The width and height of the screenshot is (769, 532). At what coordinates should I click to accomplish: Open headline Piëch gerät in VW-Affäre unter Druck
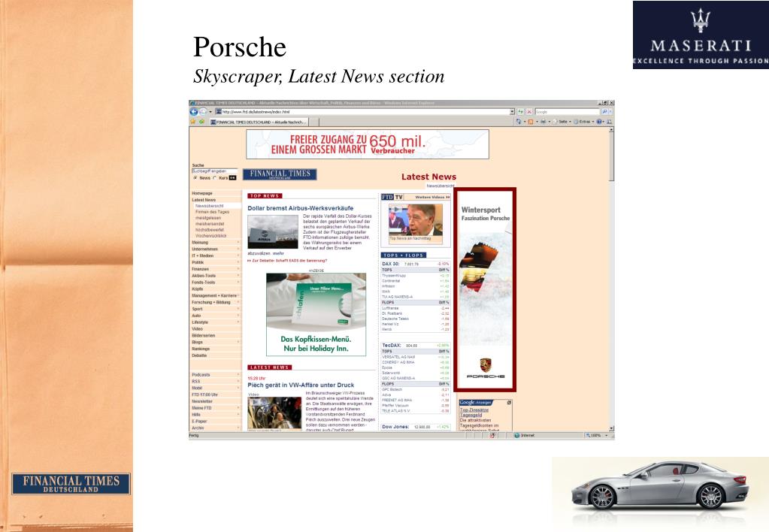(x=301, y=385)
